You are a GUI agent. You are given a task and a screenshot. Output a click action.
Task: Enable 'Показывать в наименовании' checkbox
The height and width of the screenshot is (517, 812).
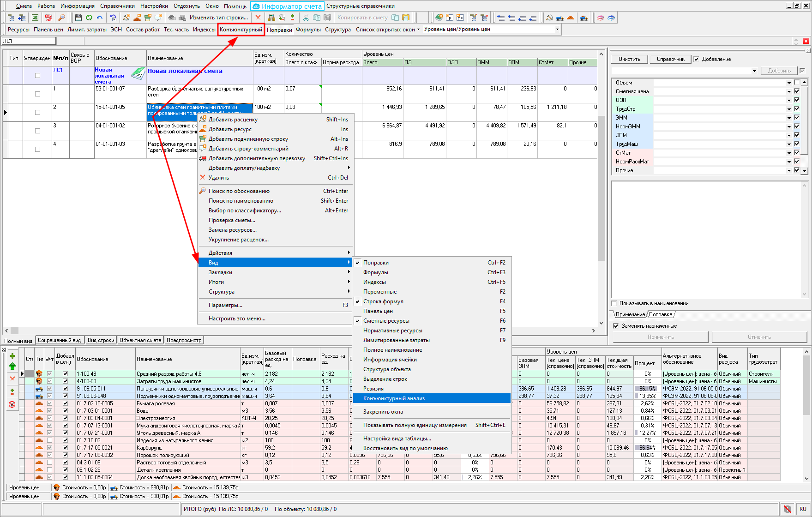614,303
